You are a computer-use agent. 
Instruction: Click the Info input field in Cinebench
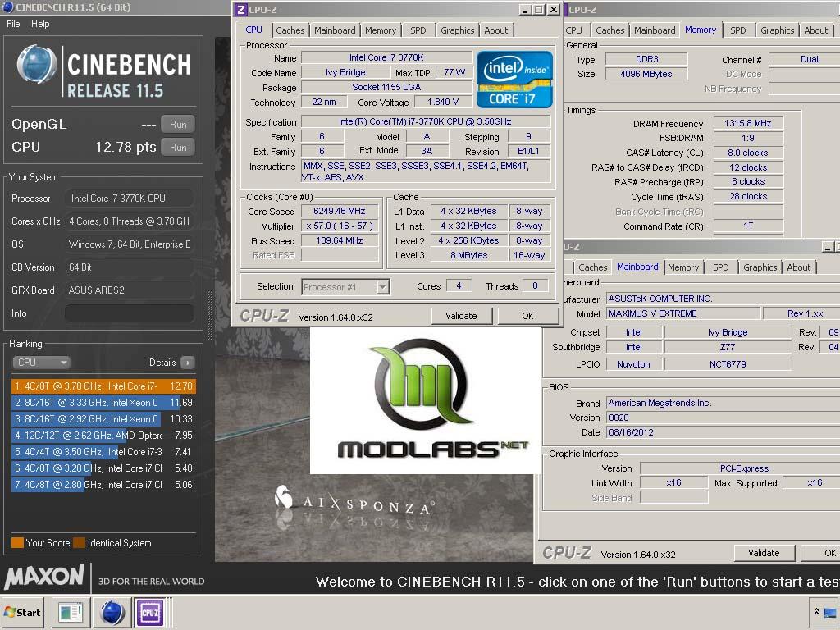(129, 313)
